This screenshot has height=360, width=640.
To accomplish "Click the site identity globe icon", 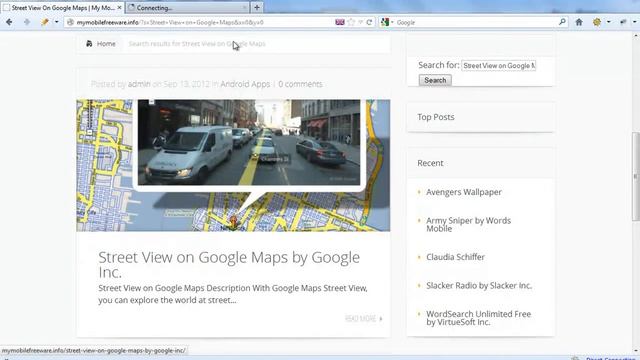I will pyautogui.click(x=70, y=22).
